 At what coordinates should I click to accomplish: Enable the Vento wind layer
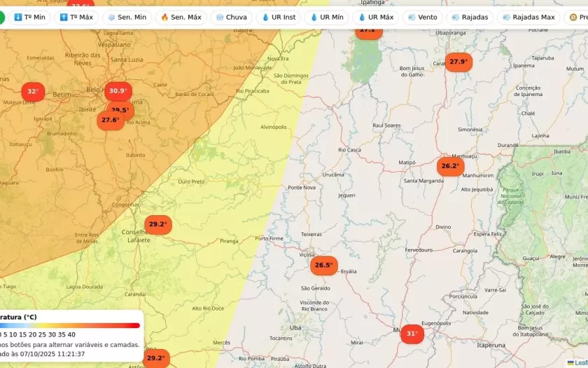[422, 17]
